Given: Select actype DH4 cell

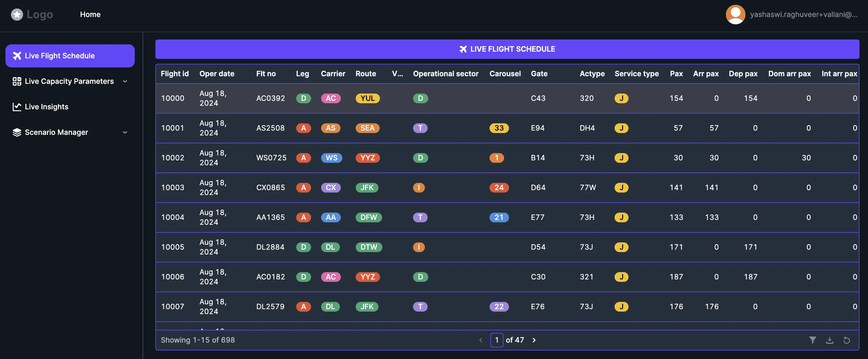Looking at the screenshot, I should coord(587,128).
